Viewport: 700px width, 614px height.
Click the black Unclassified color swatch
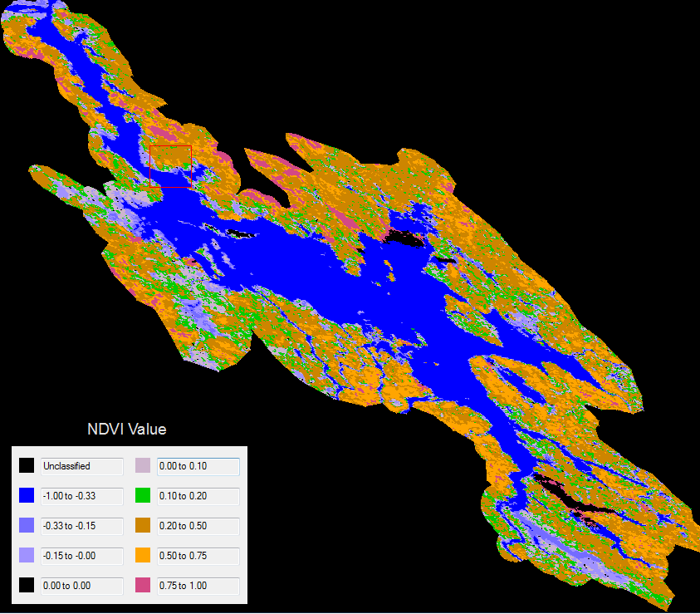pyautogui.click(x=27, y=465)
